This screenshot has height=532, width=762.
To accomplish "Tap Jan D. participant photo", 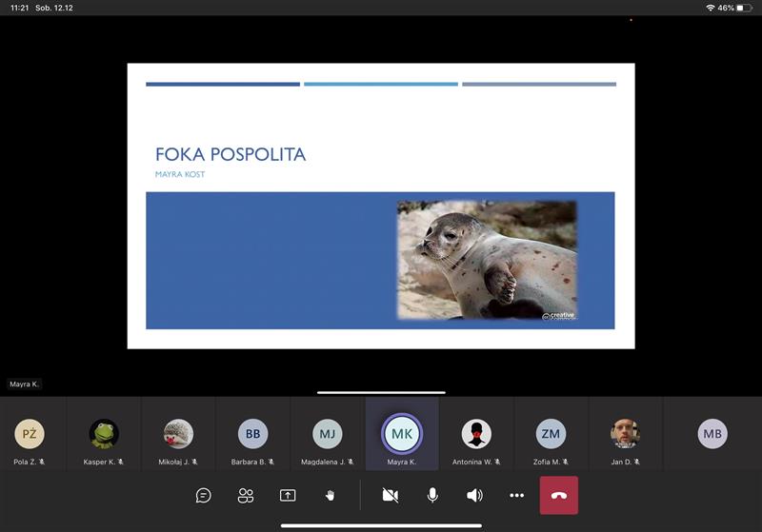I will coord(625,434).
